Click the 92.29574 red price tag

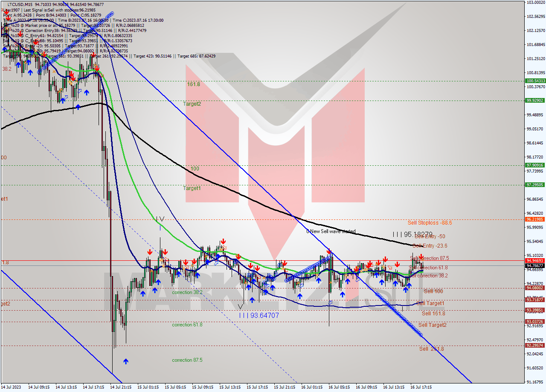pyautogui.click(x=535, y=346)
